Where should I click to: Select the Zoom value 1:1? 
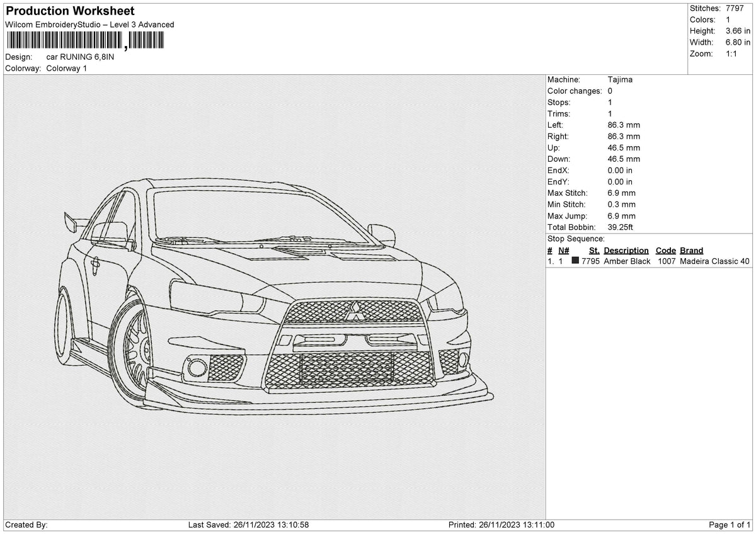coord(732,54)
